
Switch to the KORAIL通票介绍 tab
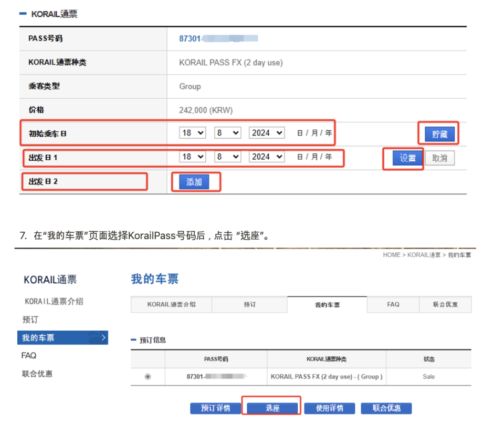click(x=171, y=304)
